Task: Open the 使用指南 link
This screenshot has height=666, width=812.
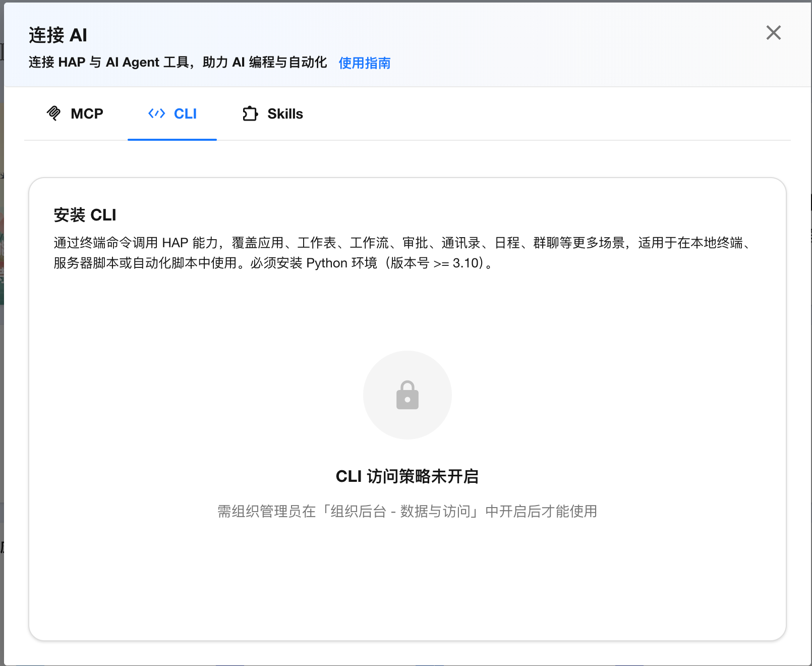Action: 365,63
